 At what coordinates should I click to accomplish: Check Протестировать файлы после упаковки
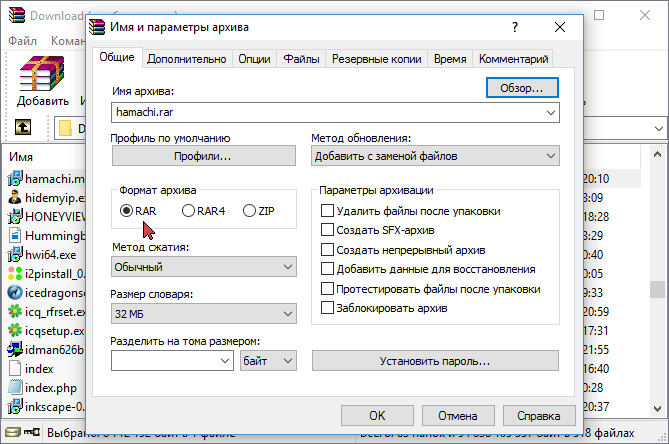point(327,288)
